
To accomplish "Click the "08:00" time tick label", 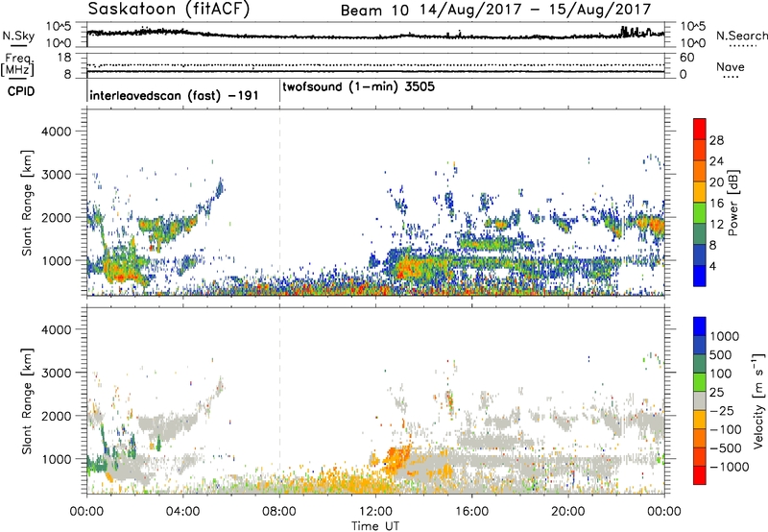I will [x=279, y=512].
